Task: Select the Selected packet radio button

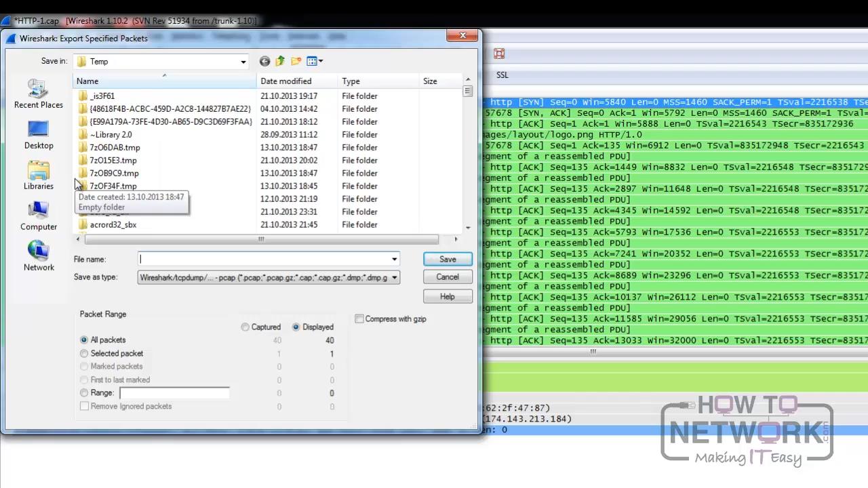Action: [x=84, y=354]
